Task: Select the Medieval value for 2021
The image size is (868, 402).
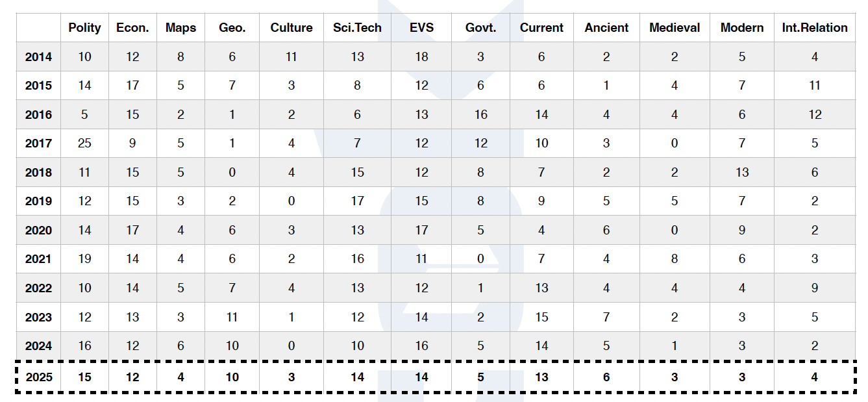Action: (x=675, y=259)
